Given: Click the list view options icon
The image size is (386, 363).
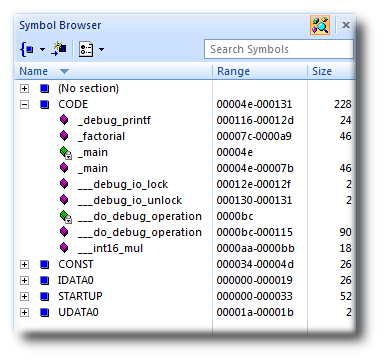Looking at the screenshot, I should pos(86,50).
